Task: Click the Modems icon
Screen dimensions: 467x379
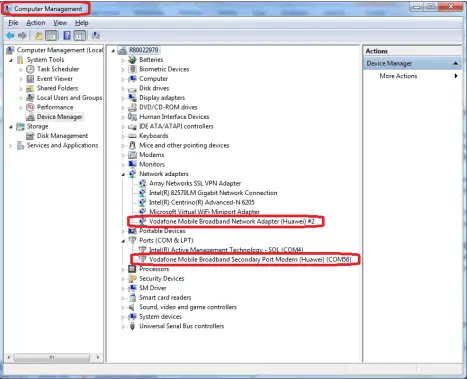Action: point(132,155)
